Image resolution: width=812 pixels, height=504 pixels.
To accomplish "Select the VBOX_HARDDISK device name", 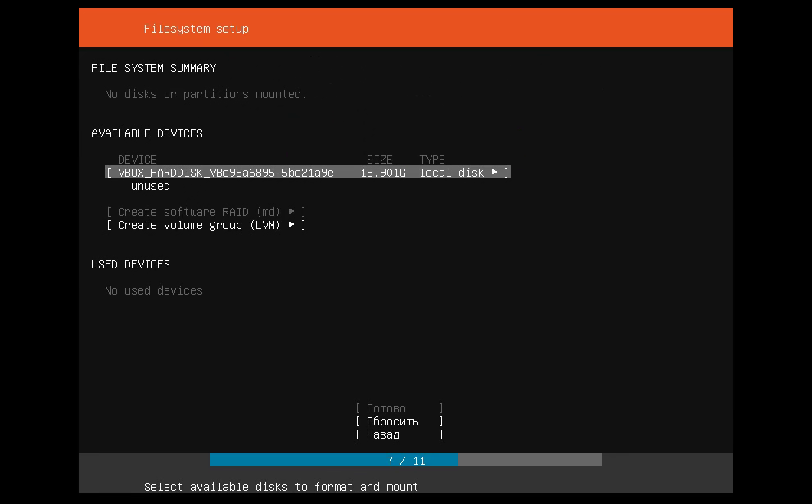I will pyautogui.click(x=225, y=173).
